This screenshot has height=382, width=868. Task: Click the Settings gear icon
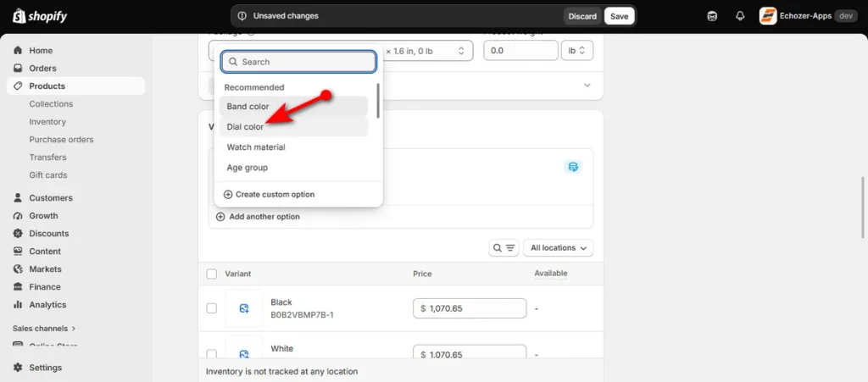[19, 368]
